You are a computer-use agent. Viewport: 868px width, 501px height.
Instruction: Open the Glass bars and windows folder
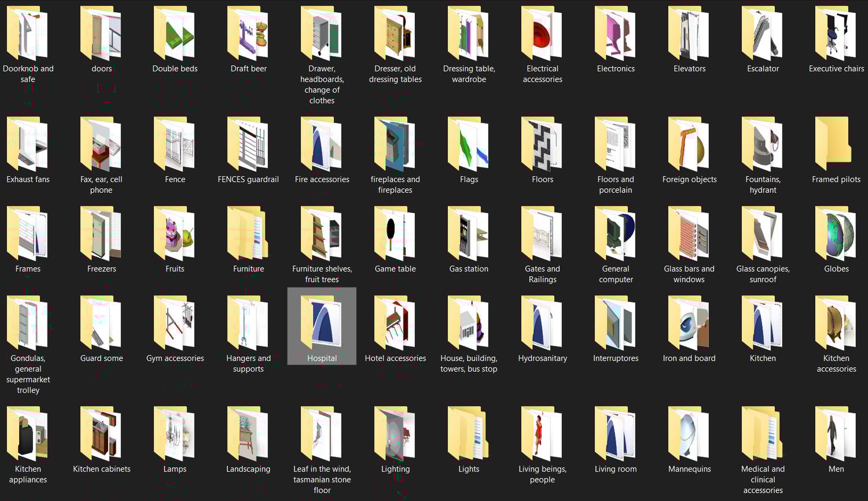tap(689, 233)
